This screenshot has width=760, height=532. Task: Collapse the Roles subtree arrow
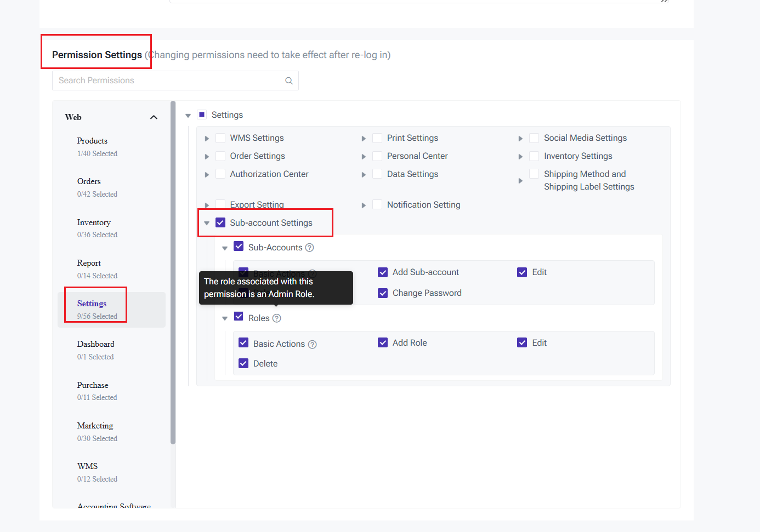(225, 318)
